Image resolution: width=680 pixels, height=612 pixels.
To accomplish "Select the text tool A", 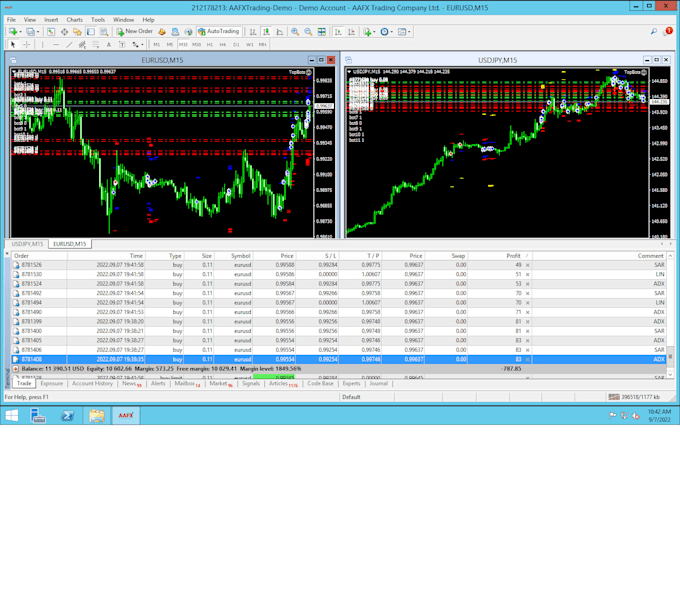I will pyautogui.click(x=108, y=44).
